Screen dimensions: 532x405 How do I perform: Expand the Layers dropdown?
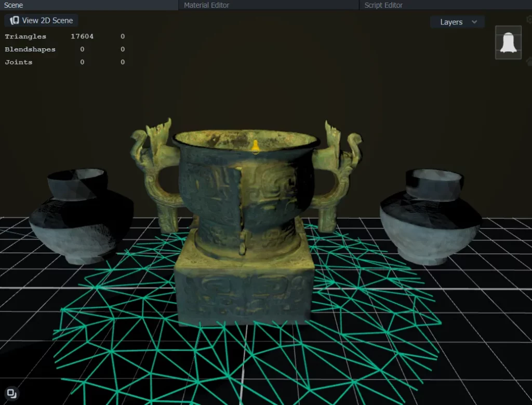[x=457, y=22]
